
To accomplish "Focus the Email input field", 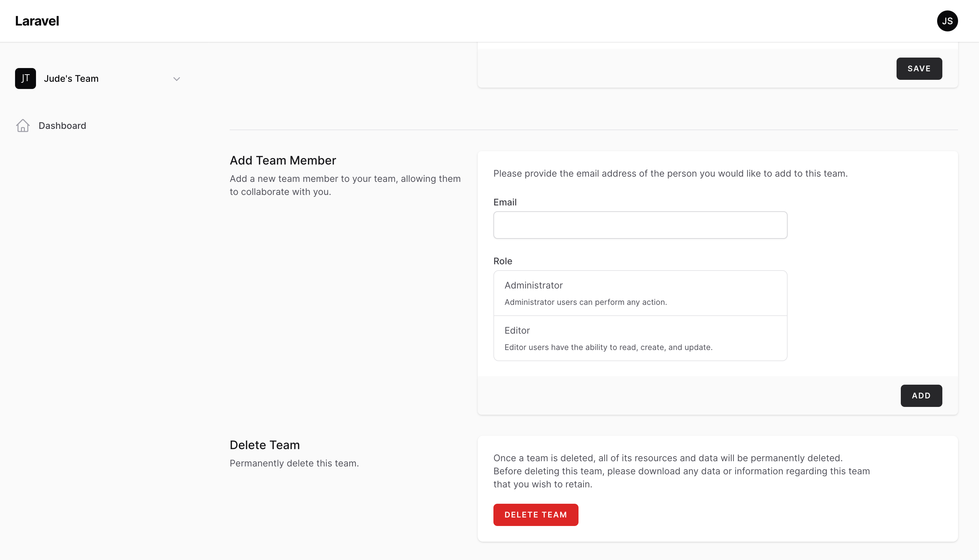I will pos(640,225).
